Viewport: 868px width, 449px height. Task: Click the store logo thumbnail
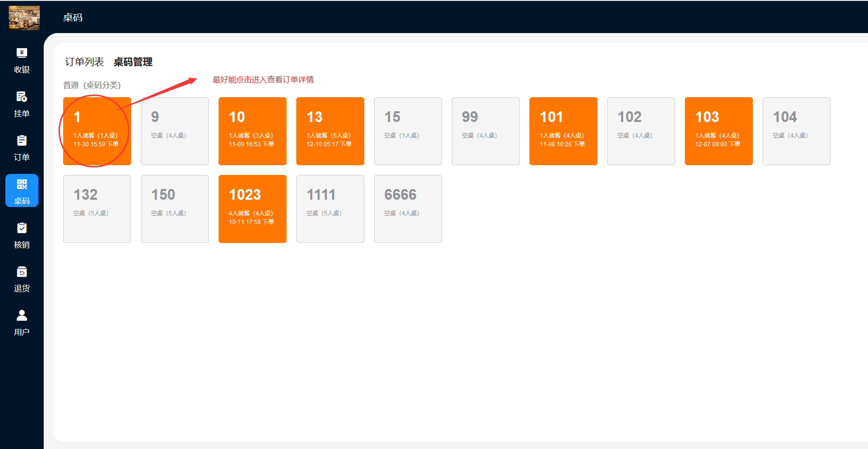point(24,18)
